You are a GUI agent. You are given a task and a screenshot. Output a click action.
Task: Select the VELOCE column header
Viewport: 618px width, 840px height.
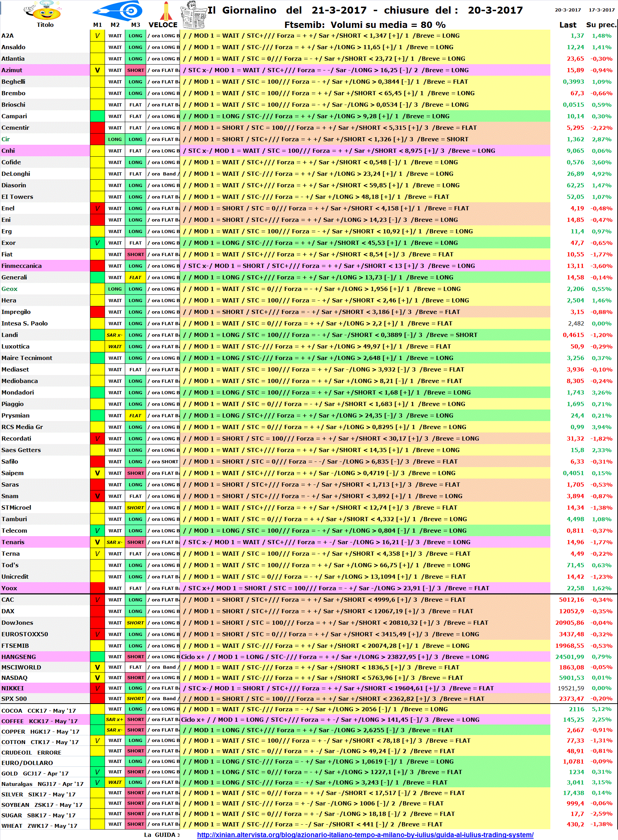(x=163, y=25)
